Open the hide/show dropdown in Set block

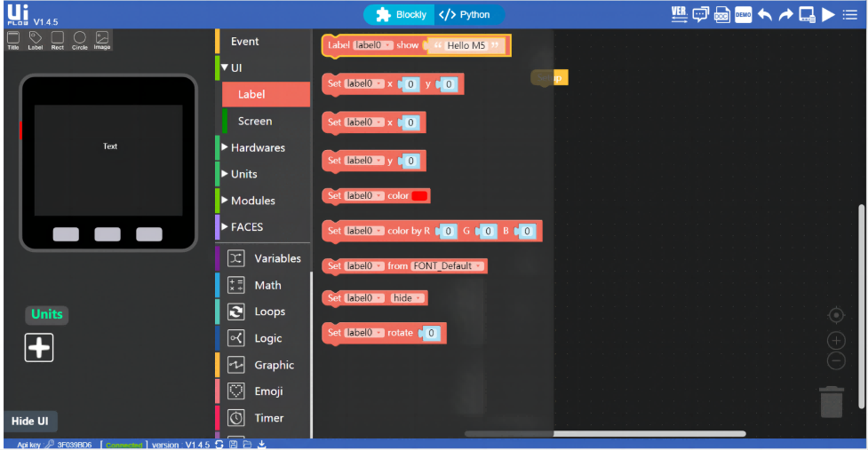pyautogui.click(x=408, y=298)
